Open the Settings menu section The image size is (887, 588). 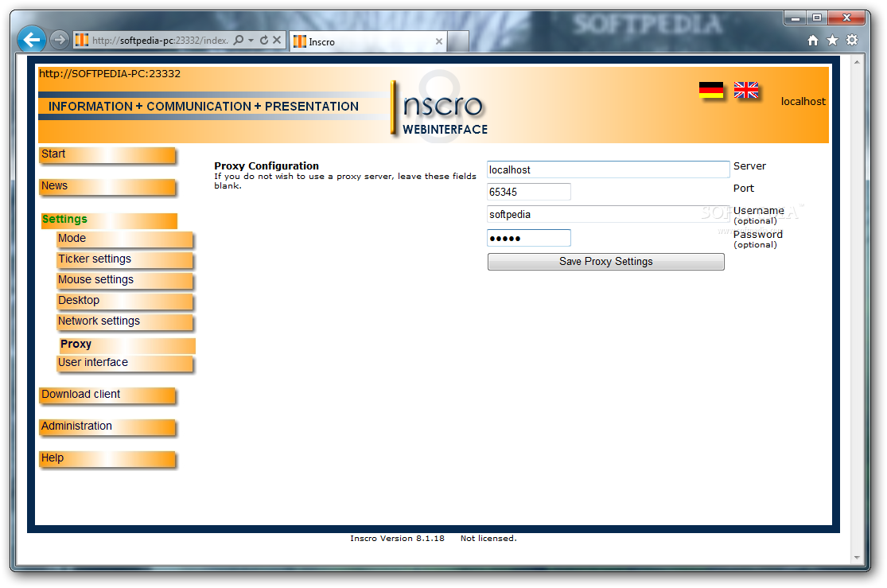(x=109, y=220)
